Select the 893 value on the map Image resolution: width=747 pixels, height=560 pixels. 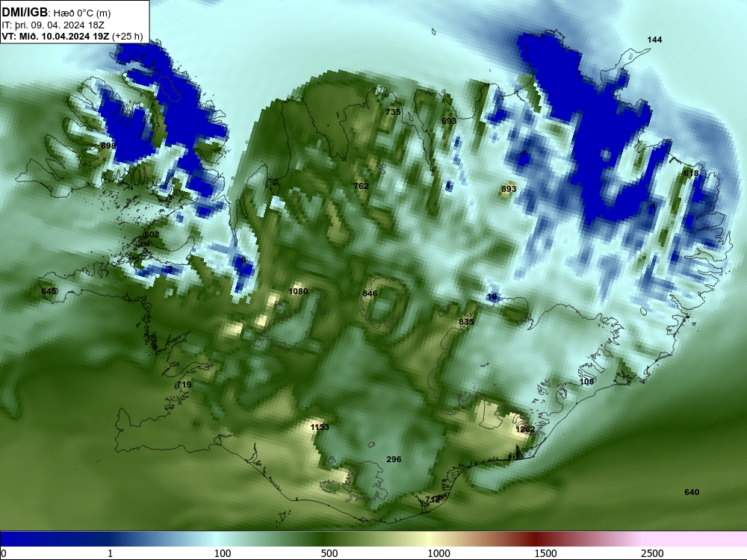(509, 189)
